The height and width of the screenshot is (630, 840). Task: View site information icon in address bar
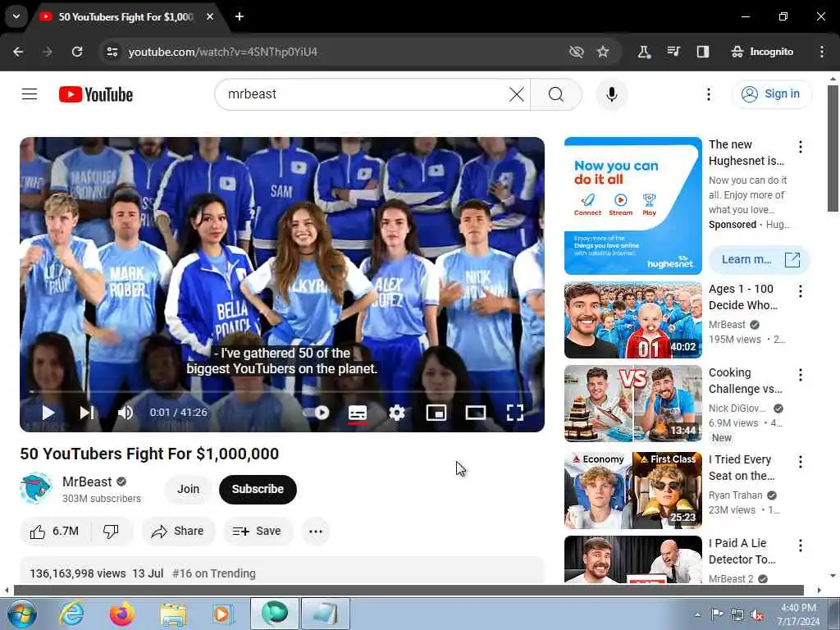(112, 52)
